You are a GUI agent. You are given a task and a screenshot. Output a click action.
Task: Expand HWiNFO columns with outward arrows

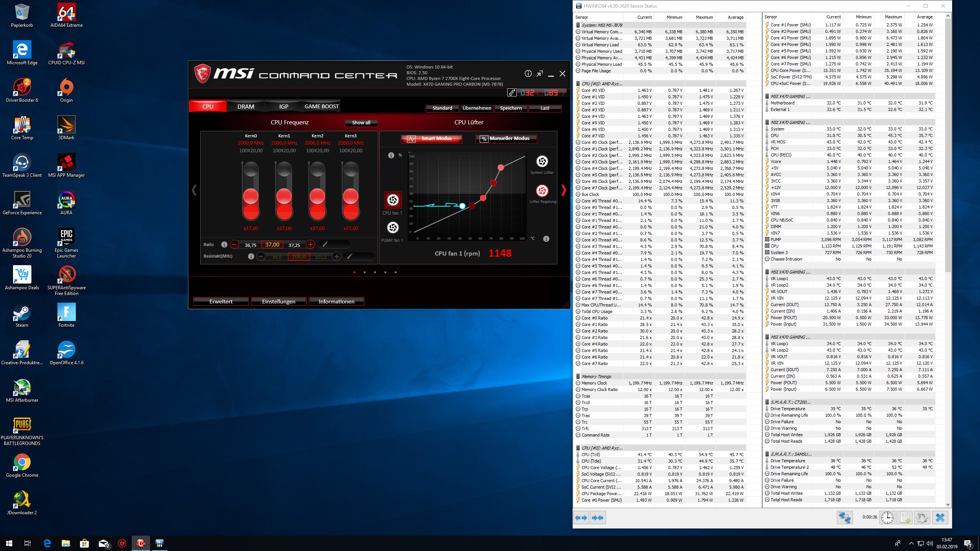point(581,518)
